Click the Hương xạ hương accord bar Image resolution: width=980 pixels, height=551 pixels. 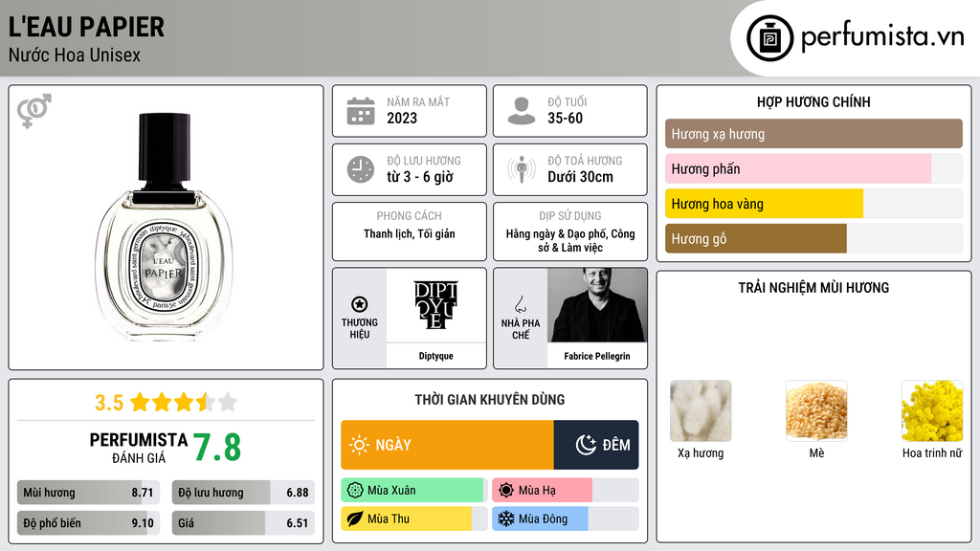813,134
